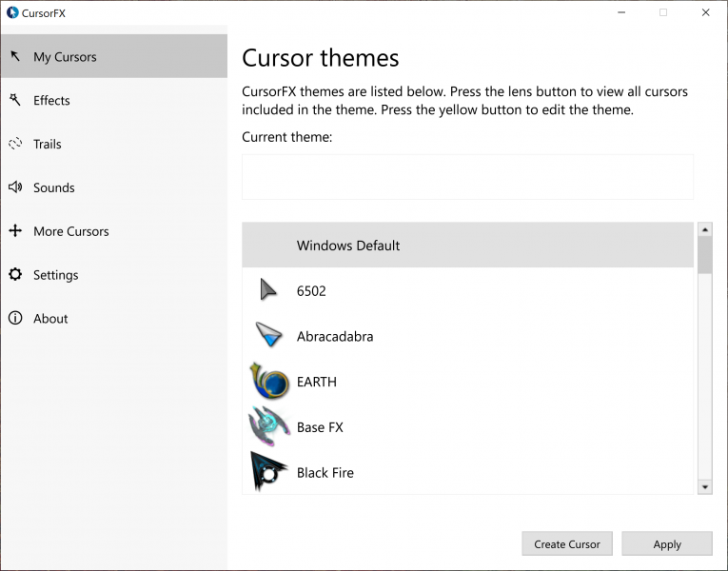Click the EARTH globe cursor icon
The image size is (728, 571).
coord(268,381)
